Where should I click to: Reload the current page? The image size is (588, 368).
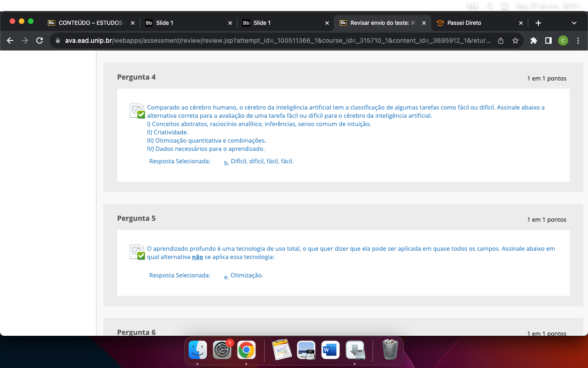pyautogui.click(x=40, y=40)
